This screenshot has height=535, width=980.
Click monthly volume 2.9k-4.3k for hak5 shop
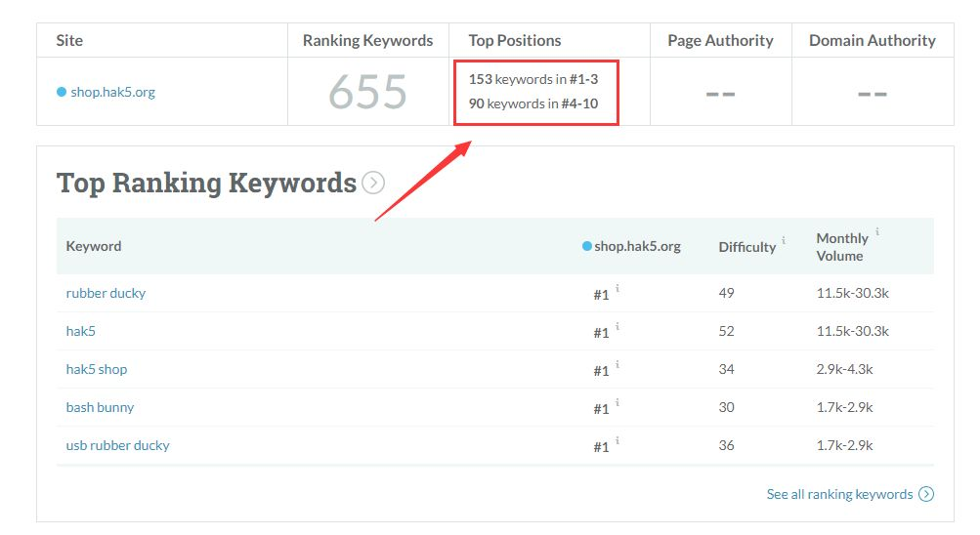[x=844, y=369]
